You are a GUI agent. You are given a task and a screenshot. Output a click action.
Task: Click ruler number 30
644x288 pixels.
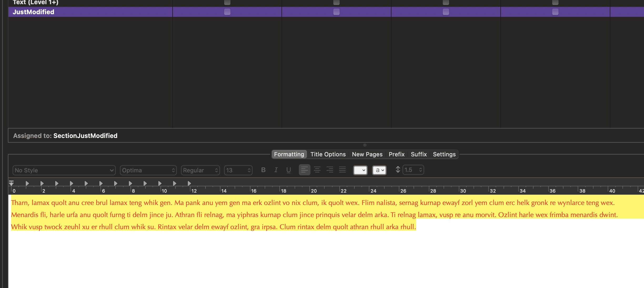click(x=463, y=191)
